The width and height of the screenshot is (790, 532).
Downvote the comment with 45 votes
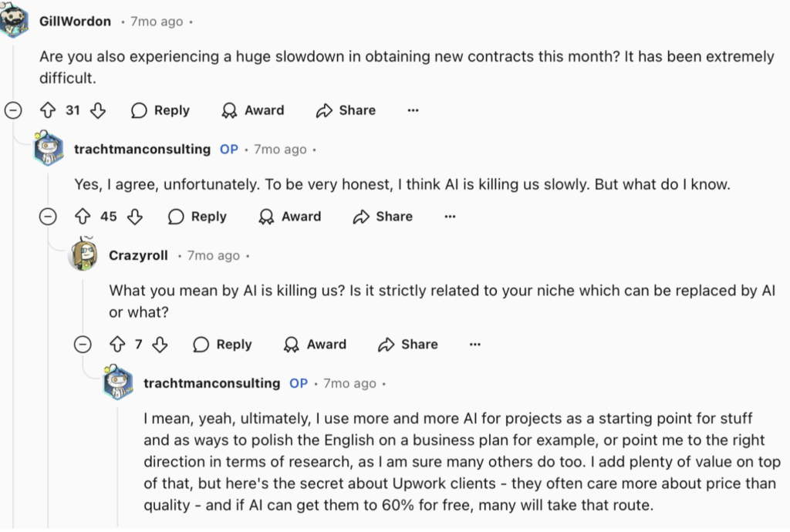[134, 217]
